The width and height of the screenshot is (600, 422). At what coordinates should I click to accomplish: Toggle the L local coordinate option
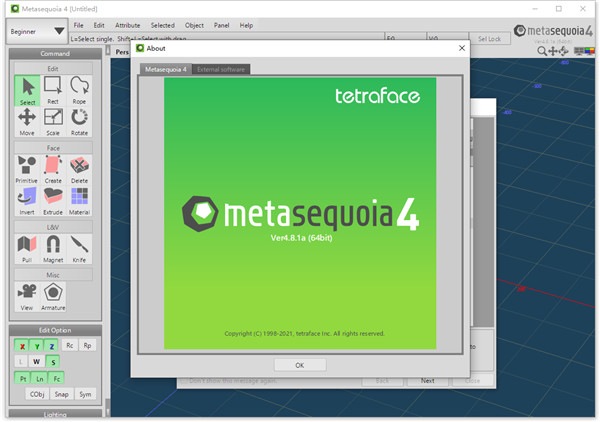click(21, 362)
